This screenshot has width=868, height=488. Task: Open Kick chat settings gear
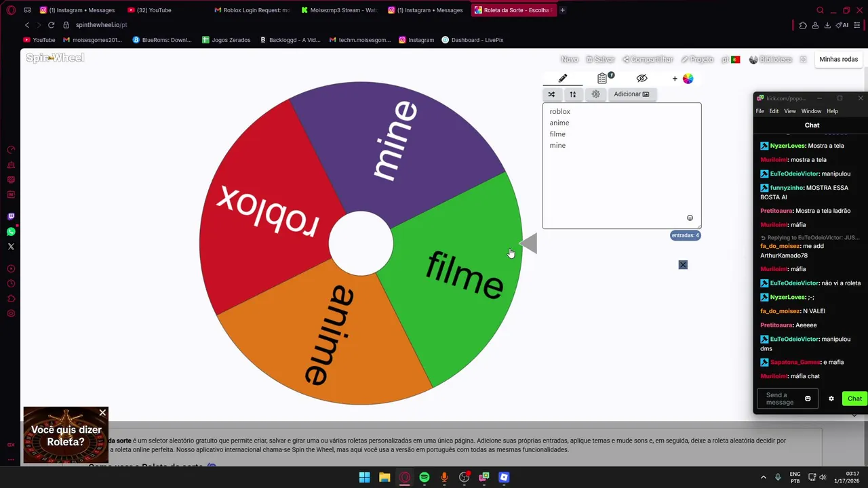(x=831, y=399)
